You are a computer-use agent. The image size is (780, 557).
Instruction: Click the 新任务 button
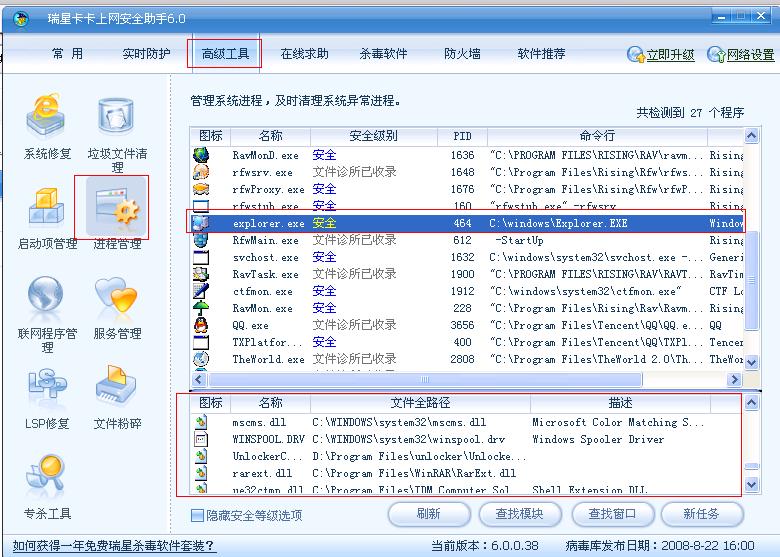click(x=702, y=514)
